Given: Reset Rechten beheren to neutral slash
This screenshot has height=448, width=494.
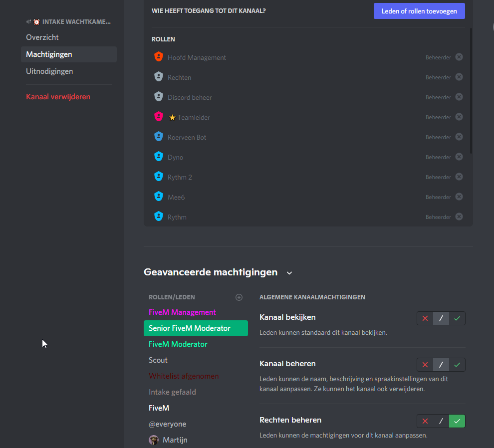Looking at the screenshot, I should [441, 421].
